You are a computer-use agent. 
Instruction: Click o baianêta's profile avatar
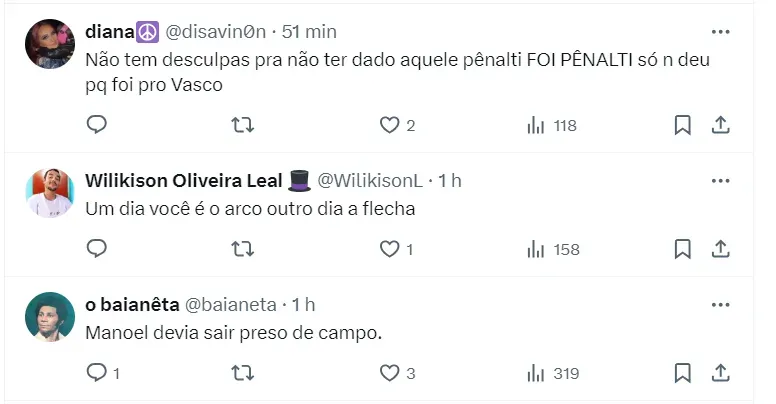point(50,317)
